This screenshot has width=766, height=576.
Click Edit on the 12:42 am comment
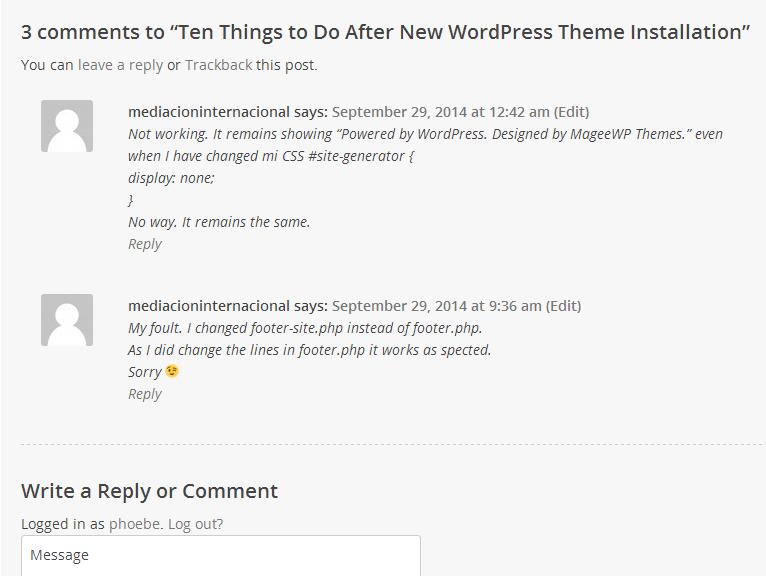click(x=571, y=112)
